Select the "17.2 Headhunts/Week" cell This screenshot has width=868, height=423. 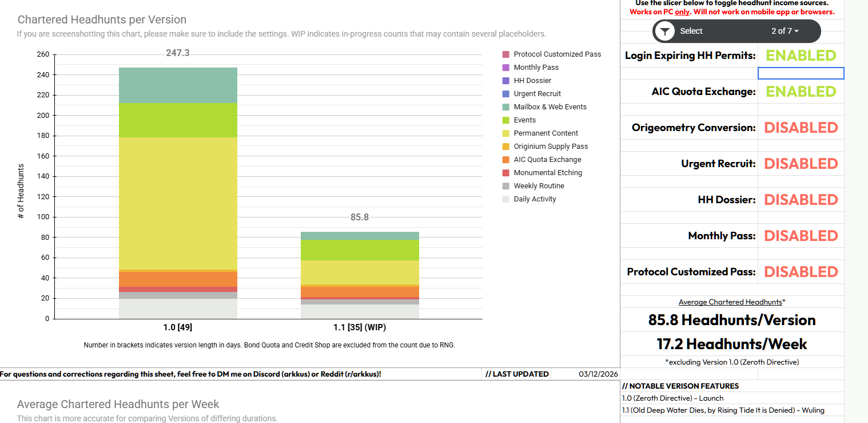pyautogui.click(x=732, y=344)
